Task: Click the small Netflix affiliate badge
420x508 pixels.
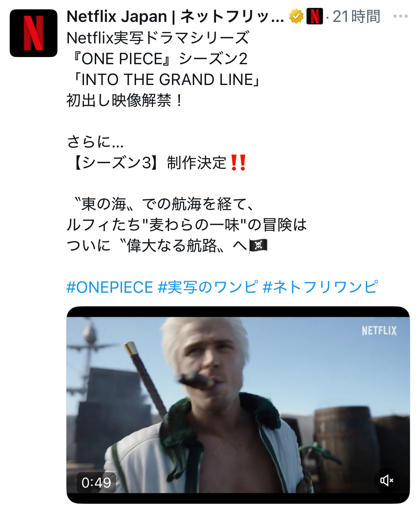Action: [315, 17]
